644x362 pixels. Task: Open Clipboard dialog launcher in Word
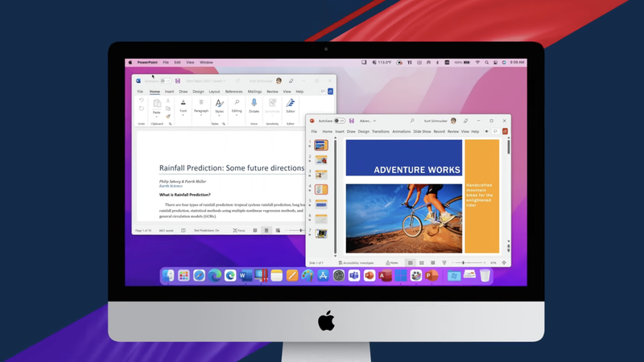(170, 124)
